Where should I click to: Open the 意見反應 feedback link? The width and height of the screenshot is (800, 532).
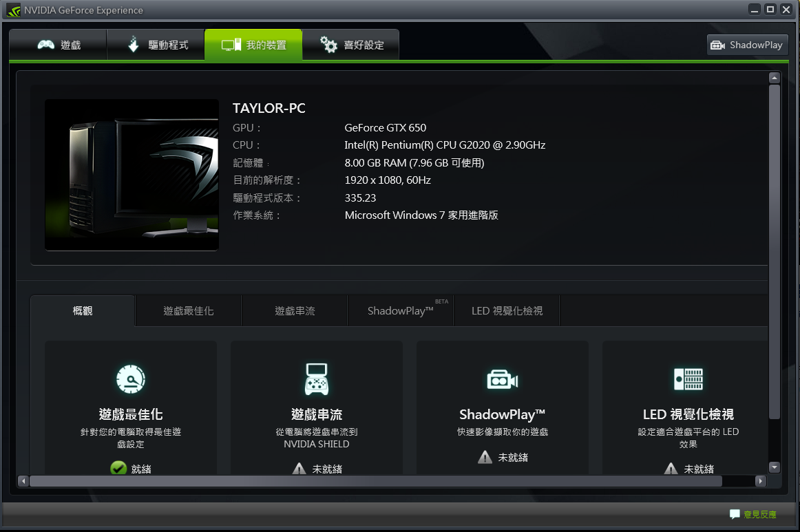coord(759,514)
